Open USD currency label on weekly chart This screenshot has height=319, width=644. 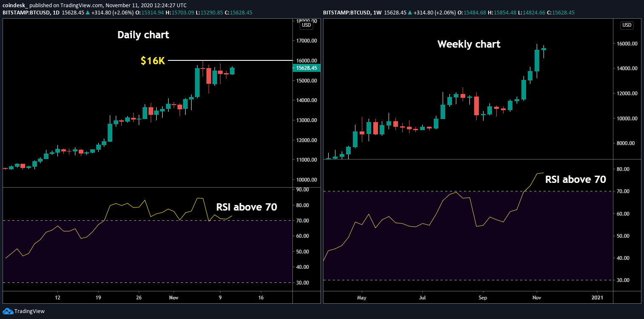pos(627,25)
